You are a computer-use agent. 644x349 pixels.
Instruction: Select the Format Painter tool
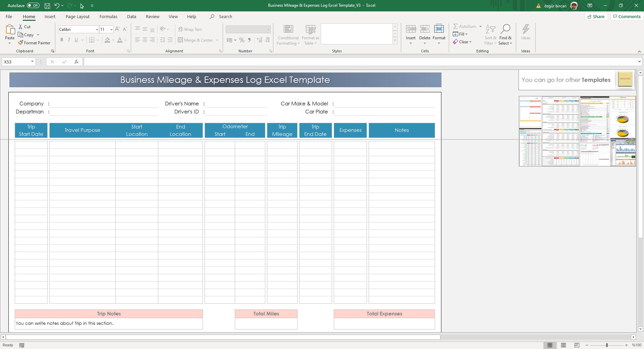(35, 43)
